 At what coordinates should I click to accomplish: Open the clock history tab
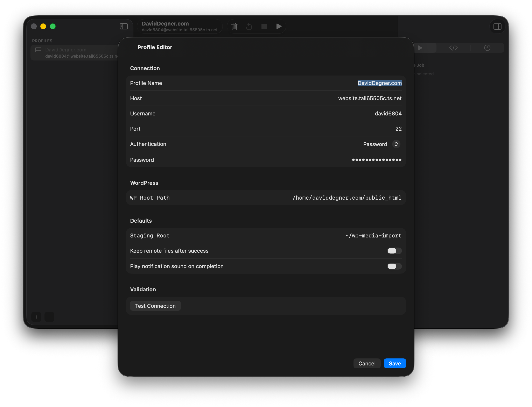point(487,48)
